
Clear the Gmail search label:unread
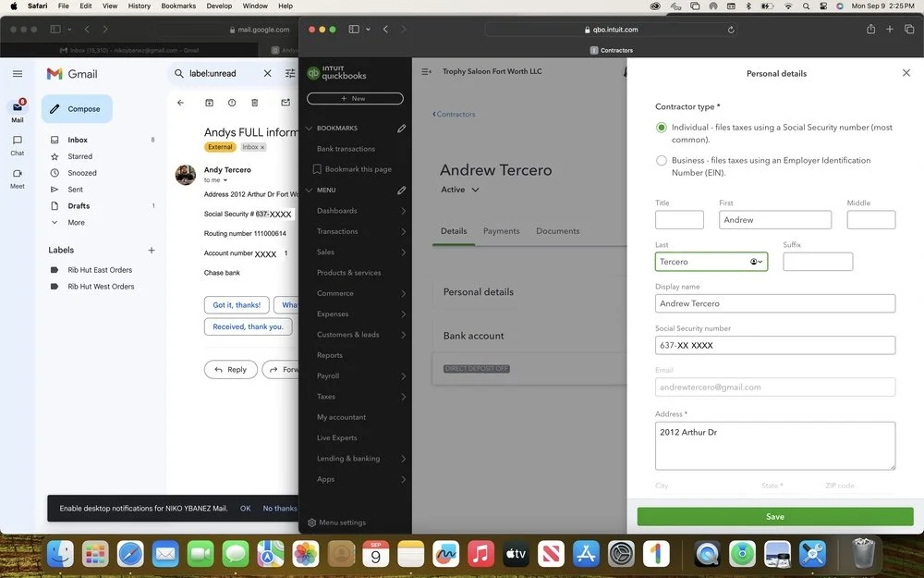(268, 73)
